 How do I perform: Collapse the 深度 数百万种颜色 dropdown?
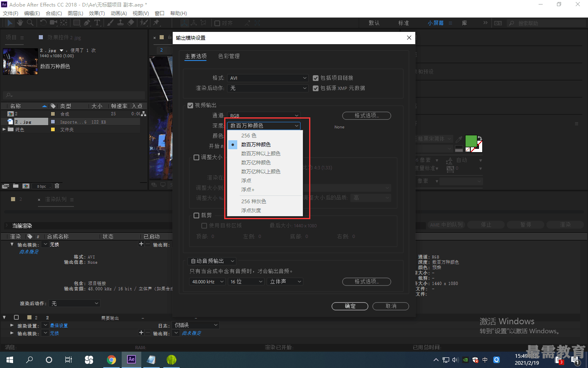264,126
